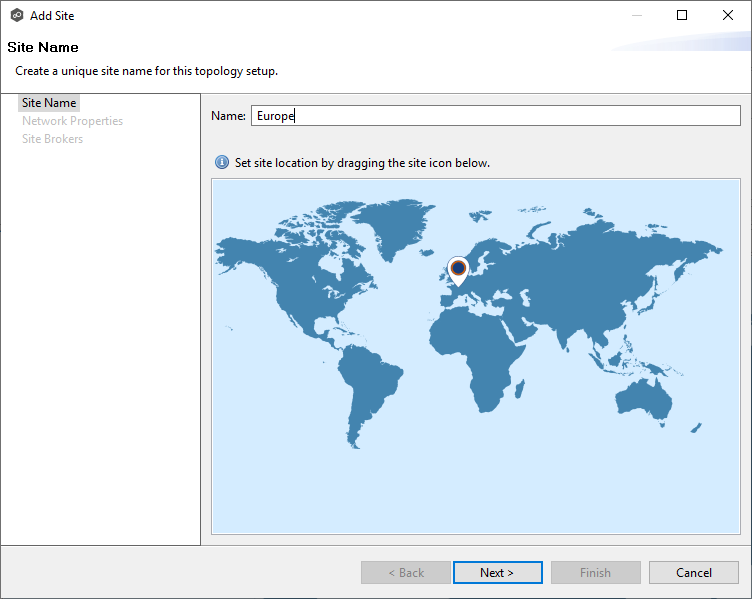Maximize the Add Site window

click(682, 16)
